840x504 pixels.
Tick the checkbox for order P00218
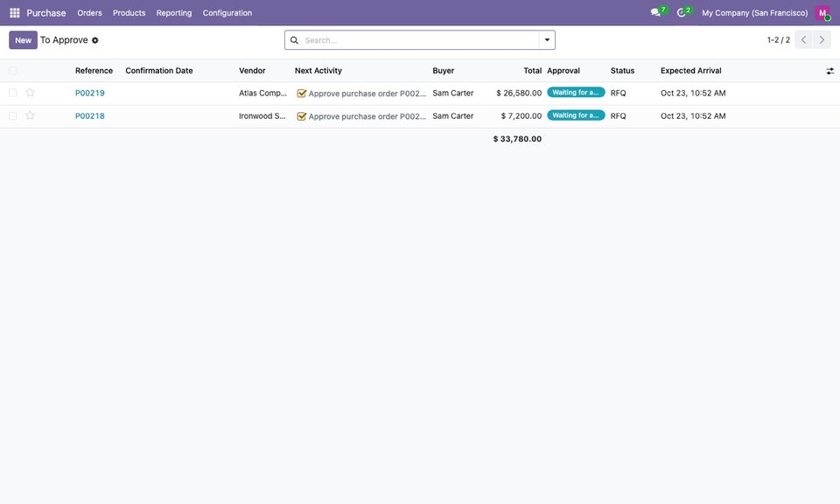click(x=13, y=116)
